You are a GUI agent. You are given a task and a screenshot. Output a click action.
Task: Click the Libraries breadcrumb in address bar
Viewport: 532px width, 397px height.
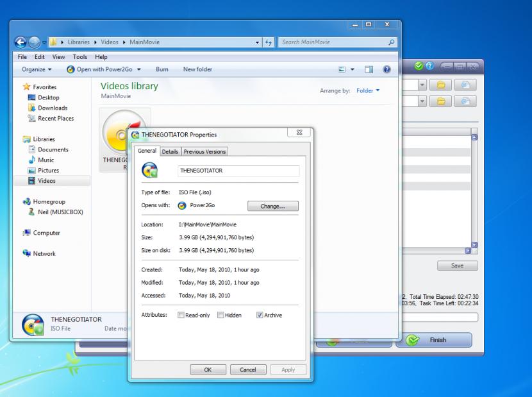pos(79,42)
